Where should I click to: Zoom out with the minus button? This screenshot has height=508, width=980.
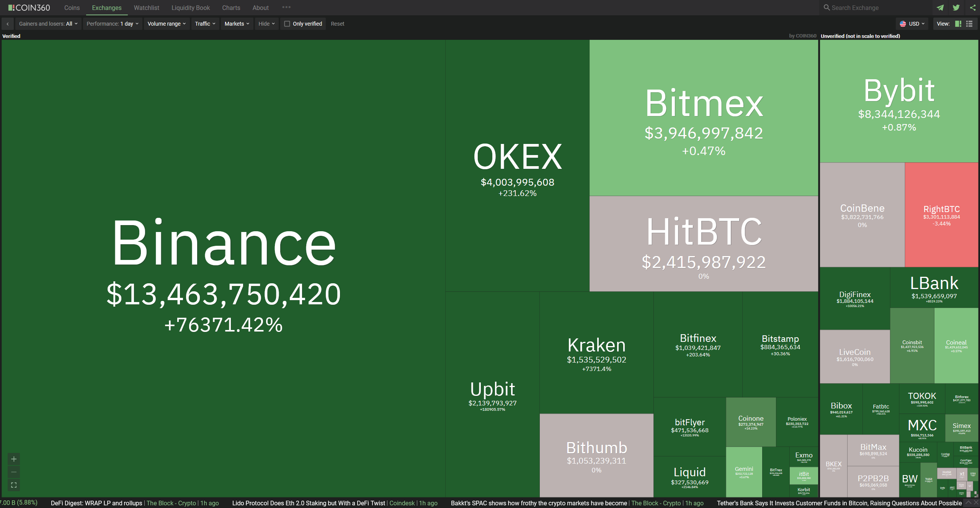14,472
